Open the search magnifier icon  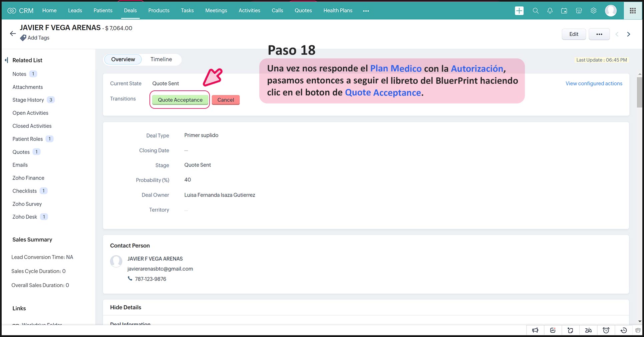pos(536,11)
